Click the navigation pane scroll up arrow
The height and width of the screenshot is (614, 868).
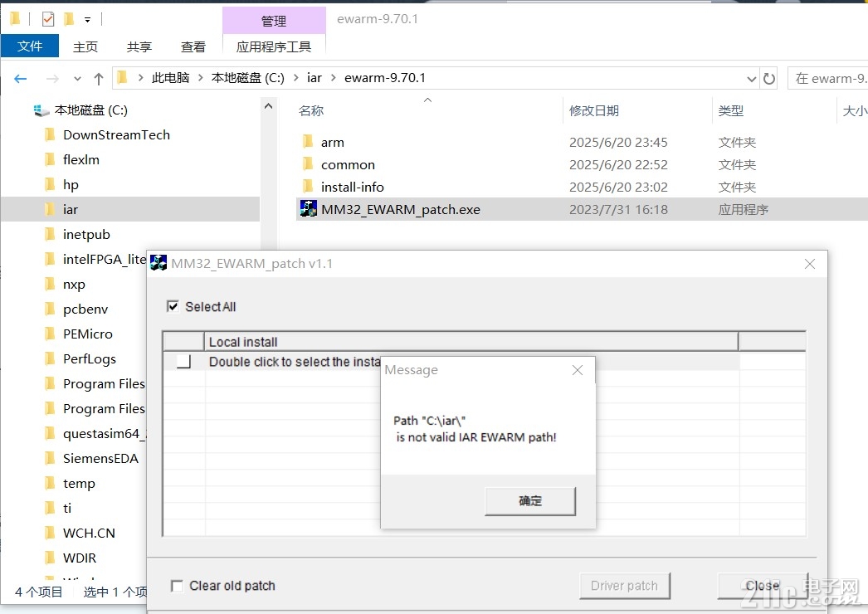coord(269,105)
